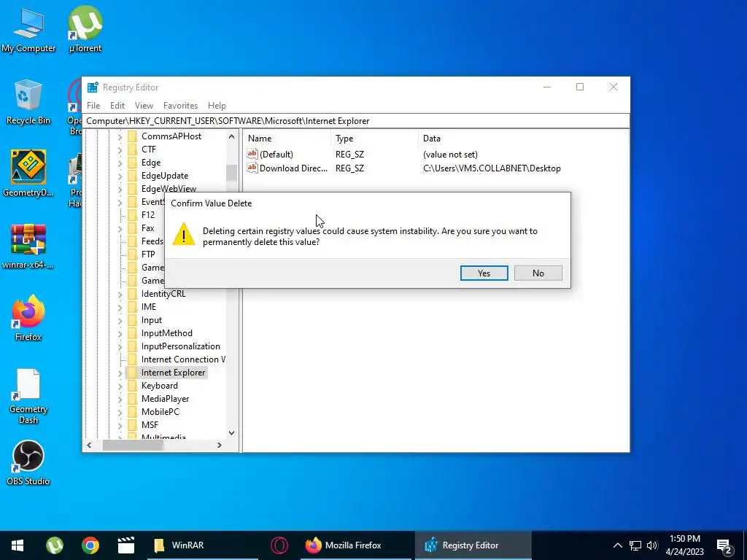Select the EdgeWebView tree key
The height and width of the screenshot is (560, 747).
coord(169,189)
